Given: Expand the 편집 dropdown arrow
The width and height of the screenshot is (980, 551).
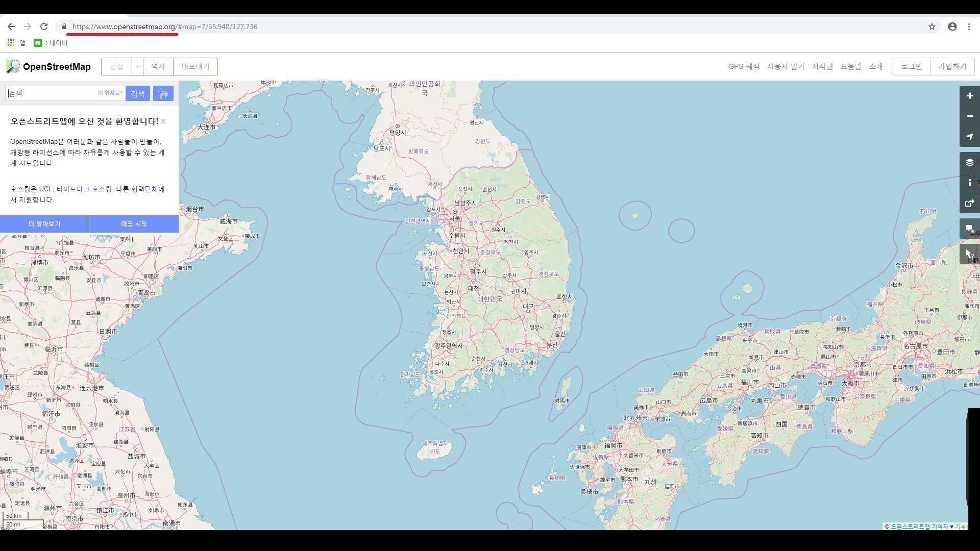Looking at the screenshot, I should pyautogui.click(x=137, y=67).
